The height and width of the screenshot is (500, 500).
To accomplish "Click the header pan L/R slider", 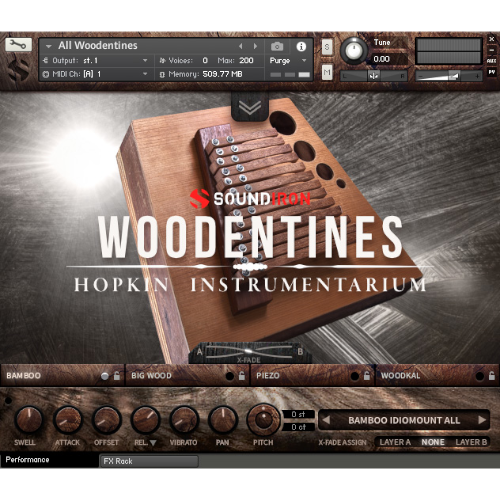I will point(373,76).
